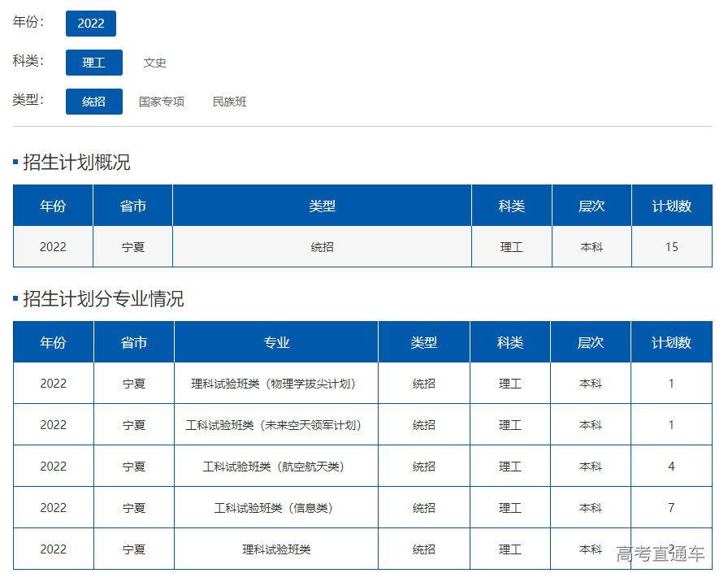
Task: Click the 招生计划分专业情况 section heading
Action: coord(103,299)
